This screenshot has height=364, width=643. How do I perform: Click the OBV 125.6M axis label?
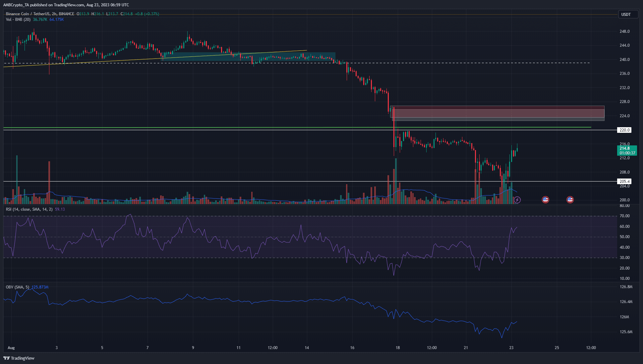pyautogui.click(x=626, y=332)
